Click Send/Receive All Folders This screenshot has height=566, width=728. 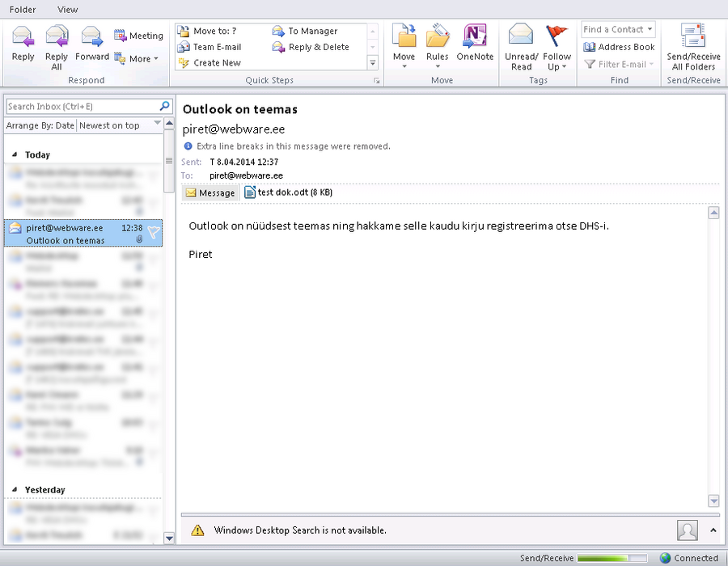click(694, 48)
